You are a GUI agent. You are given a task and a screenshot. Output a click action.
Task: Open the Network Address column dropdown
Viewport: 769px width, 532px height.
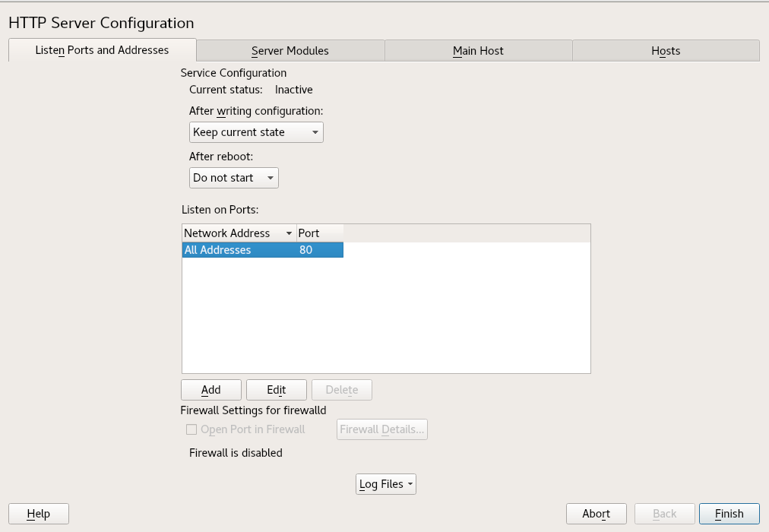tap(290, 233)
